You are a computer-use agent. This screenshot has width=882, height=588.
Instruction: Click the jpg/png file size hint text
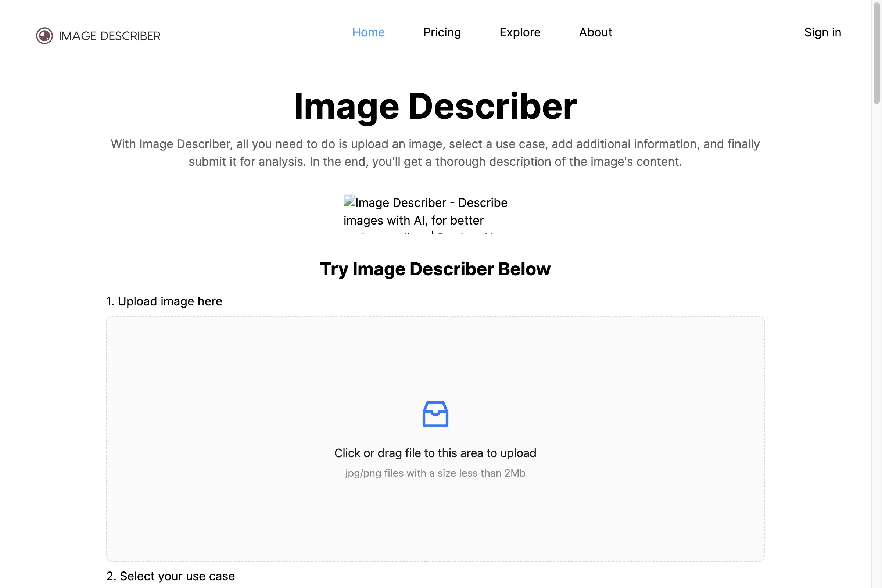[x=435, y=473]
